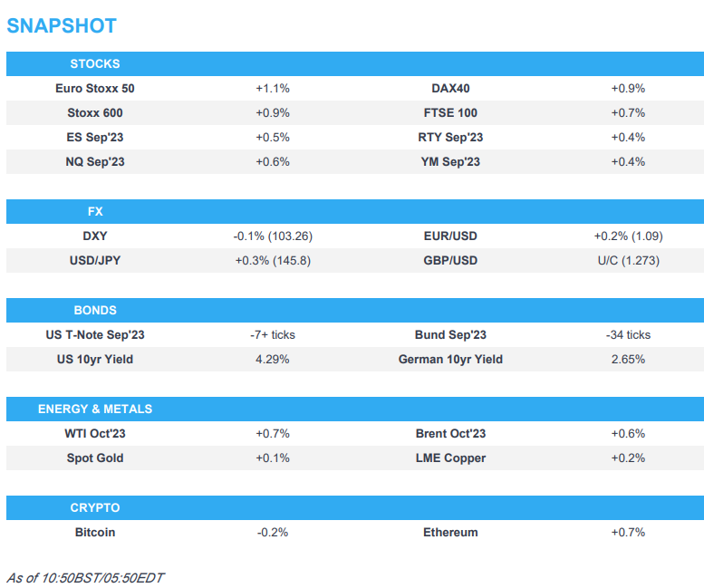The width and height of the screenshot is (704, 588).
Task: Select the DAX40 label
Action: pyautogui.click(x=450, y=89)
